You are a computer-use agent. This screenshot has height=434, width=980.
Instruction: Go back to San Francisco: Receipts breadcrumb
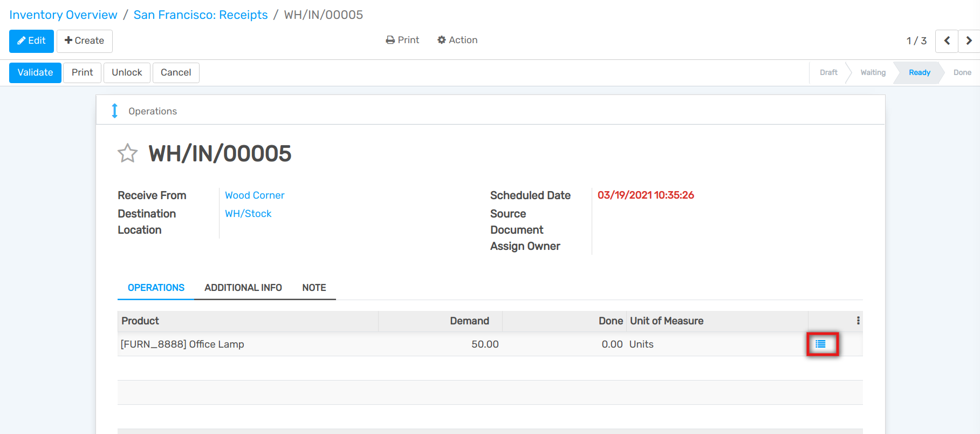(201, 15)
